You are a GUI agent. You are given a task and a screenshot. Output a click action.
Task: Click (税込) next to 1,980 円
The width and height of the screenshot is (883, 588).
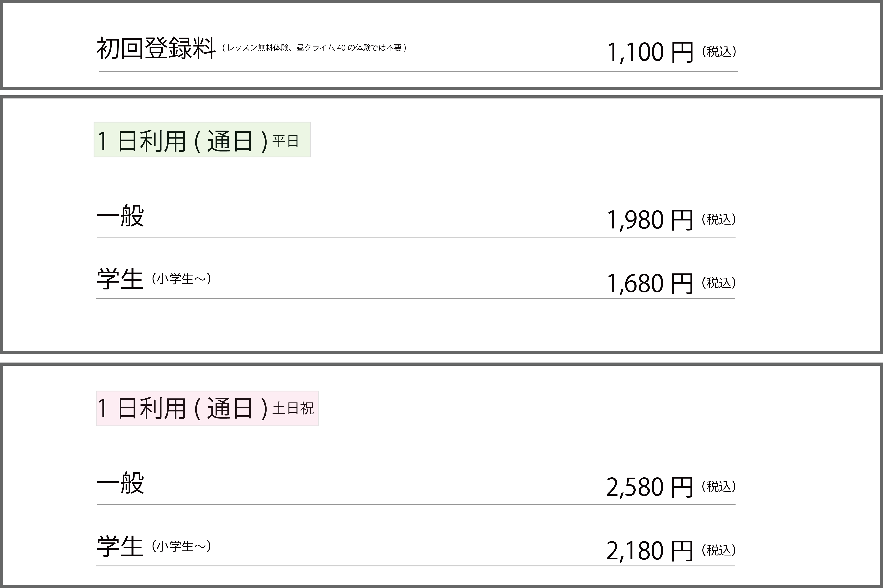pyautogui.click(x=719, y=219)
